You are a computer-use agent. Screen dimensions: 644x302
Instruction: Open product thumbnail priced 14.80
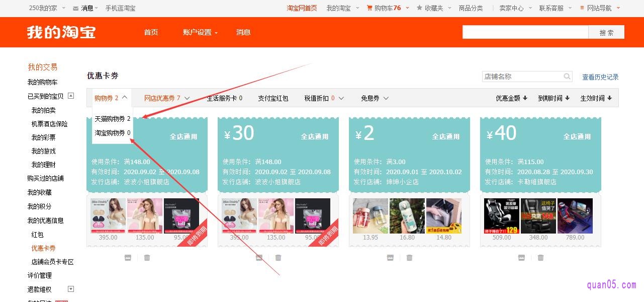(444, 216)
